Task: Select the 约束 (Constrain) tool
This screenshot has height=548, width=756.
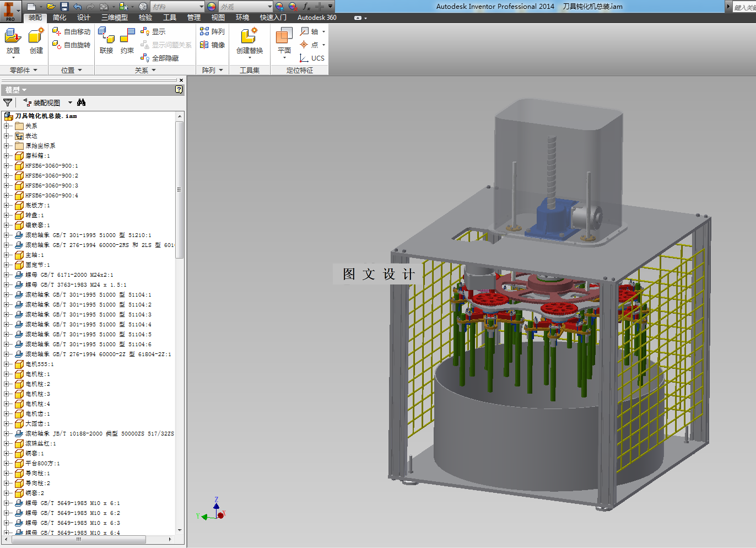Action: click(127, 42)
